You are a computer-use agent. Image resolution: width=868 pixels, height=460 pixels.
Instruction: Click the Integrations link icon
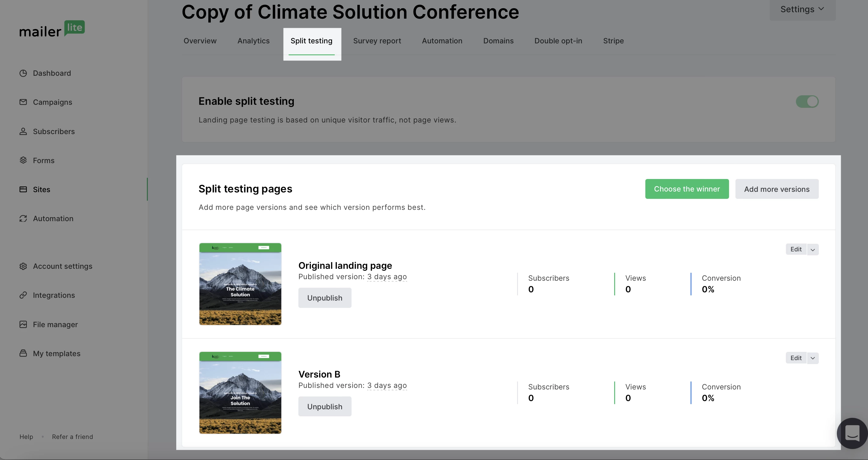(23, 295)
